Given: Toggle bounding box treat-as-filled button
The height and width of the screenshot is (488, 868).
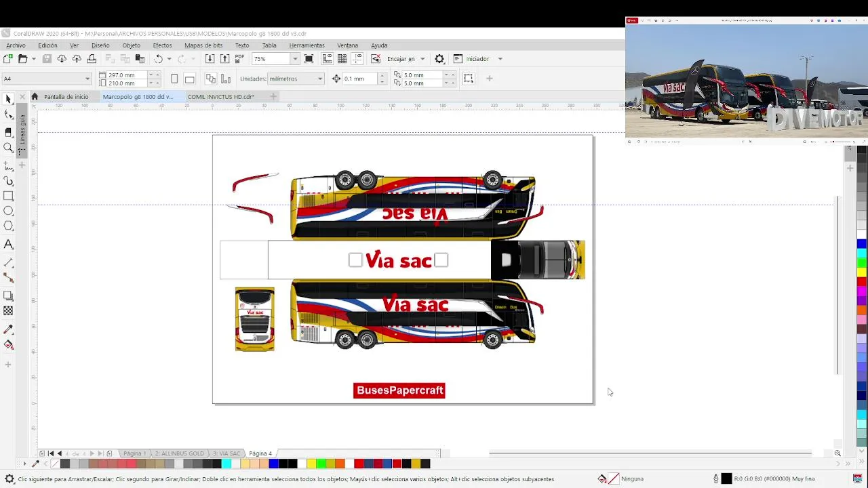Looking at the screenshot, I should point(469,79).
